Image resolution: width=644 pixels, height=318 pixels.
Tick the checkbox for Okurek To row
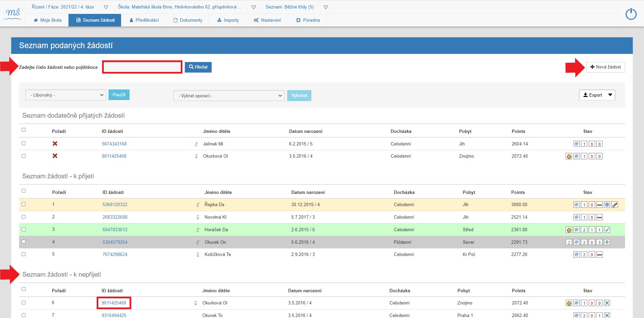(x=24, y=315)
